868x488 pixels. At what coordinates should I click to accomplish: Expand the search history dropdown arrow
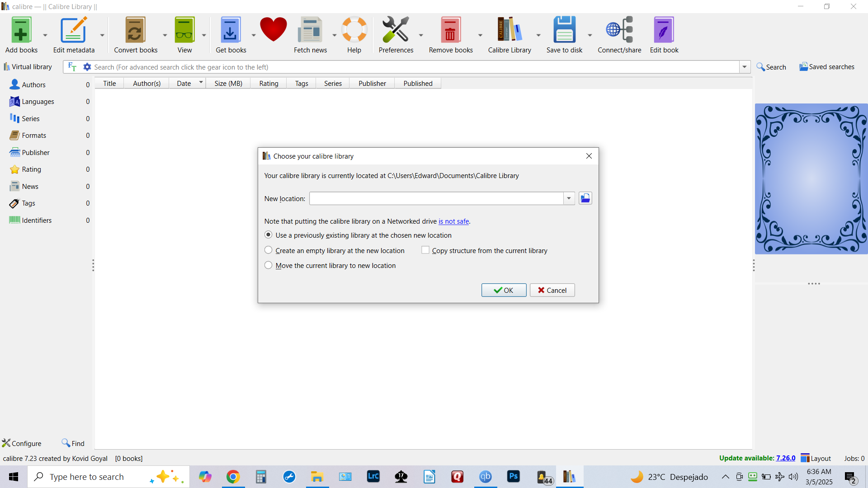(x=745, y=67)
